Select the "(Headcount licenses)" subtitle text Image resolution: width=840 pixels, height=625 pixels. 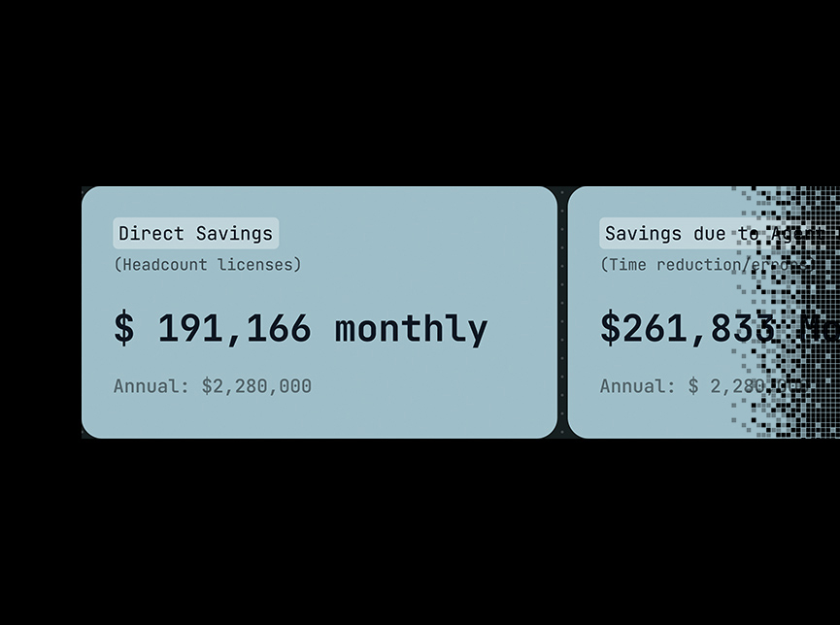208,264
